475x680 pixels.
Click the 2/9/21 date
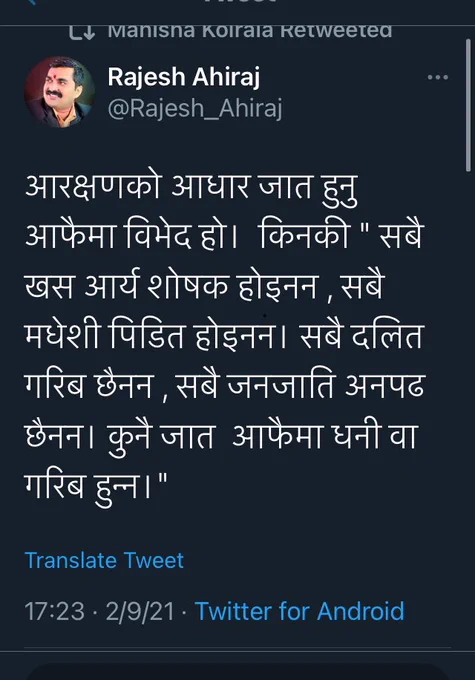[140, 611]
